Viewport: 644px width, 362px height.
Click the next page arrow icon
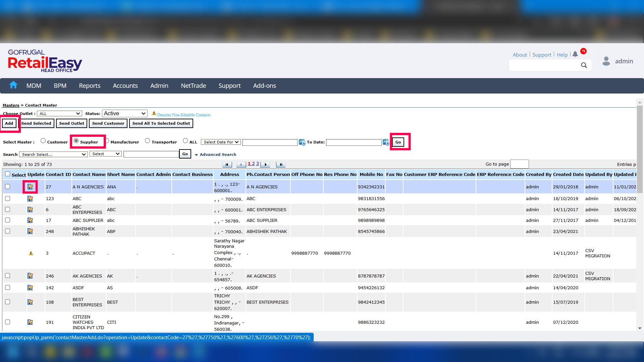(265, 165)
